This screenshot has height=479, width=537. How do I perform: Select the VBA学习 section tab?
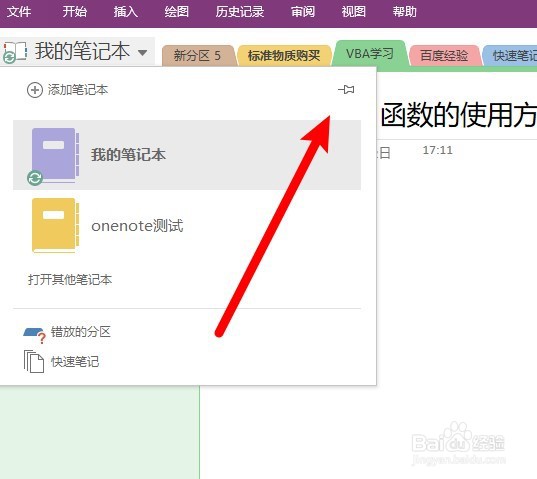click(x=370, y=53)
